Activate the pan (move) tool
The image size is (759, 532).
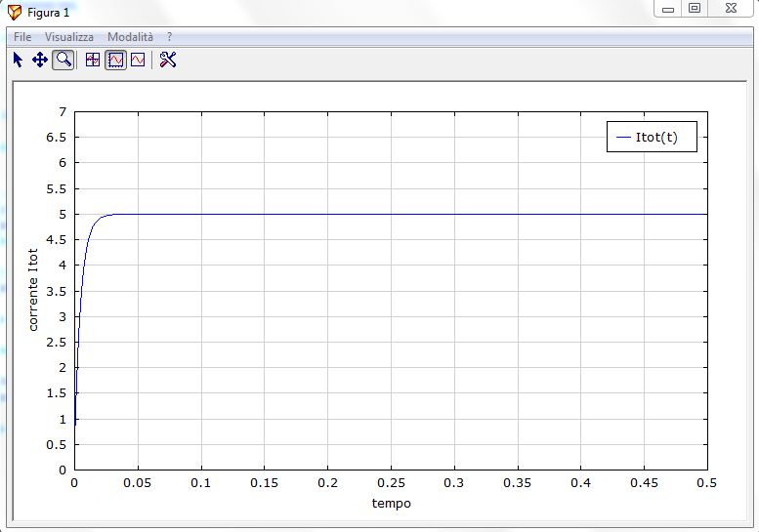(40, 60)
